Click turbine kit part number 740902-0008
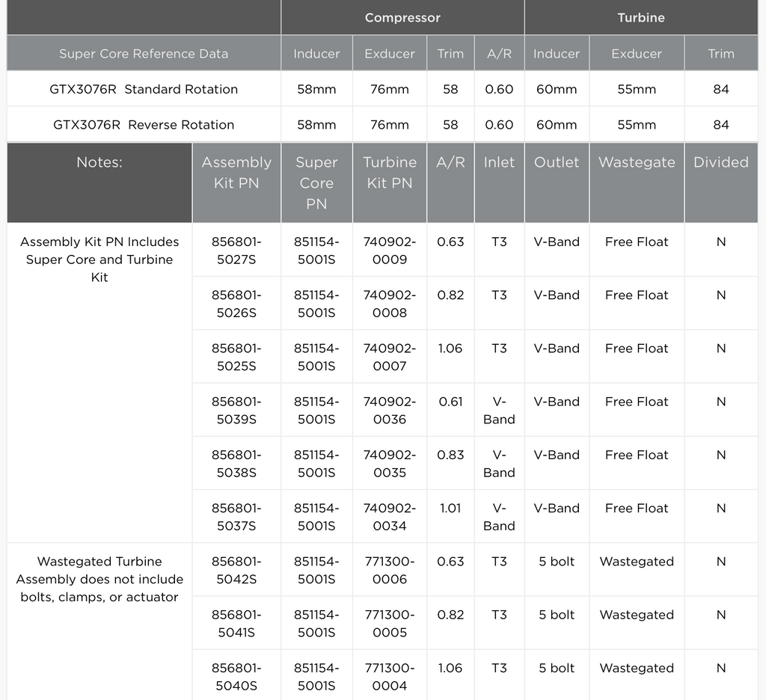 coord(389,304)
